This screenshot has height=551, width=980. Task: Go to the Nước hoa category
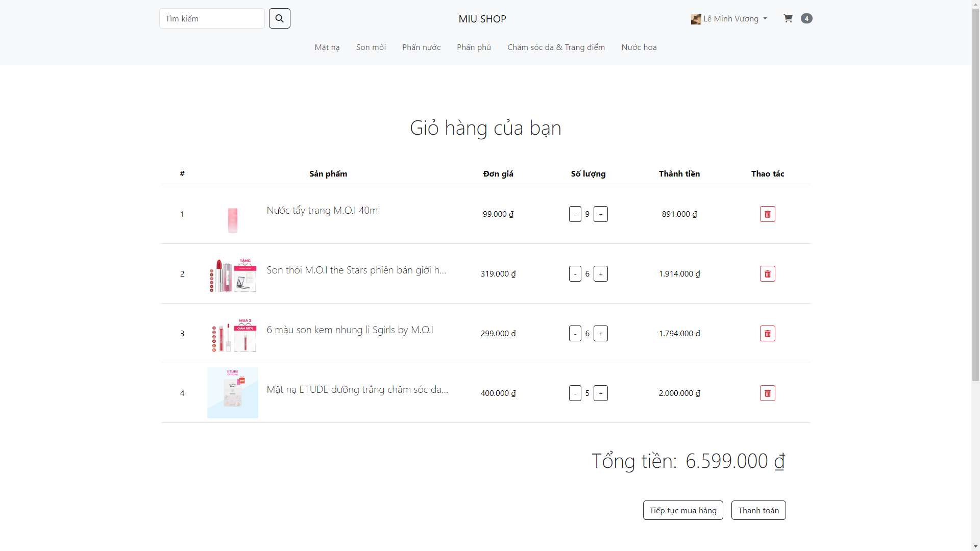pyautogui.click(x=639, y=47)
